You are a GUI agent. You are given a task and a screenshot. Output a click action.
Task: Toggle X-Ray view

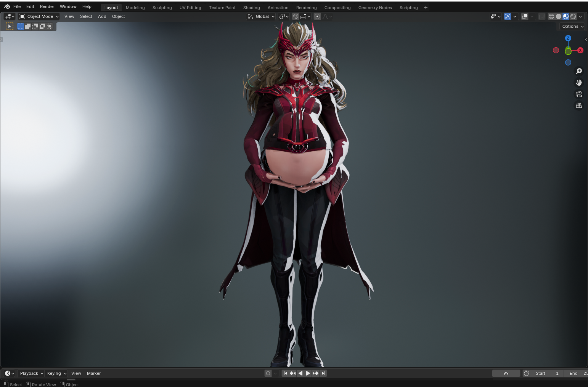click(541, 16)
